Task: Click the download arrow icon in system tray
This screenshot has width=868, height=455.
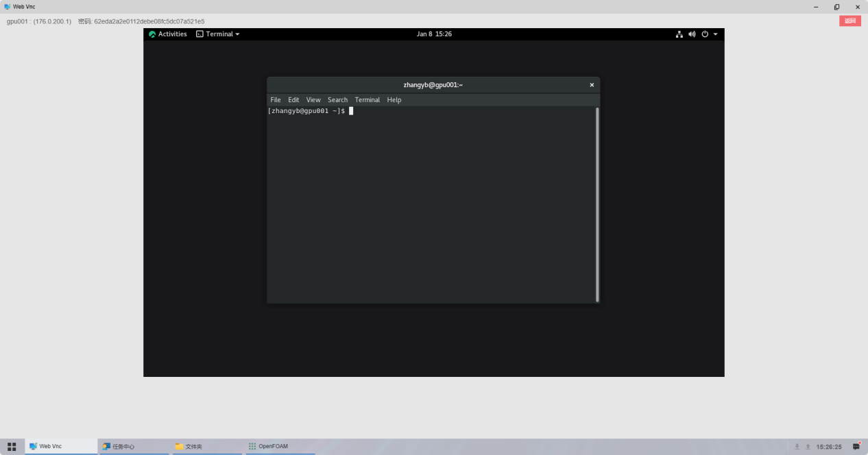Action: tap(797, 447)
